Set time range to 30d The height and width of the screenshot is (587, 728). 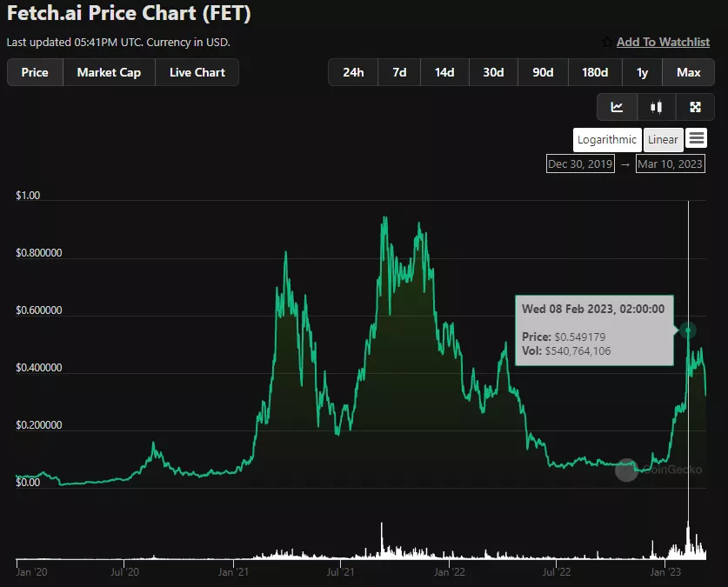[493, 72]
